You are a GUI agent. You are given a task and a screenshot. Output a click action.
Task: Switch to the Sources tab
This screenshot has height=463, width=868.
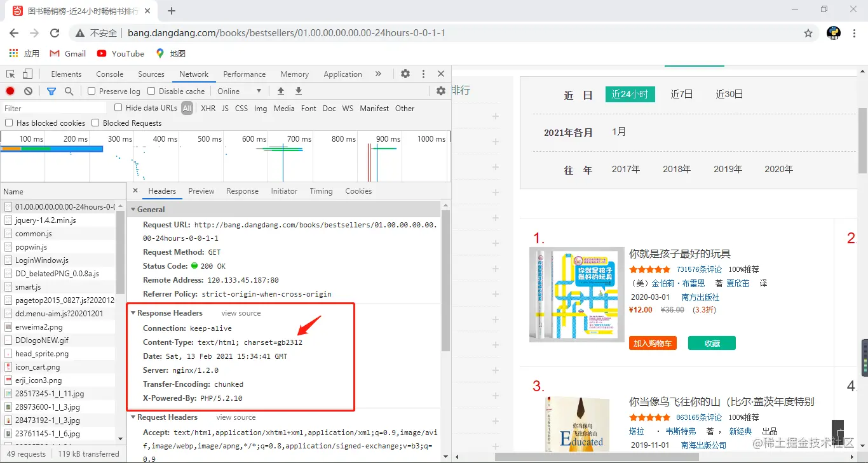point(151,74)
